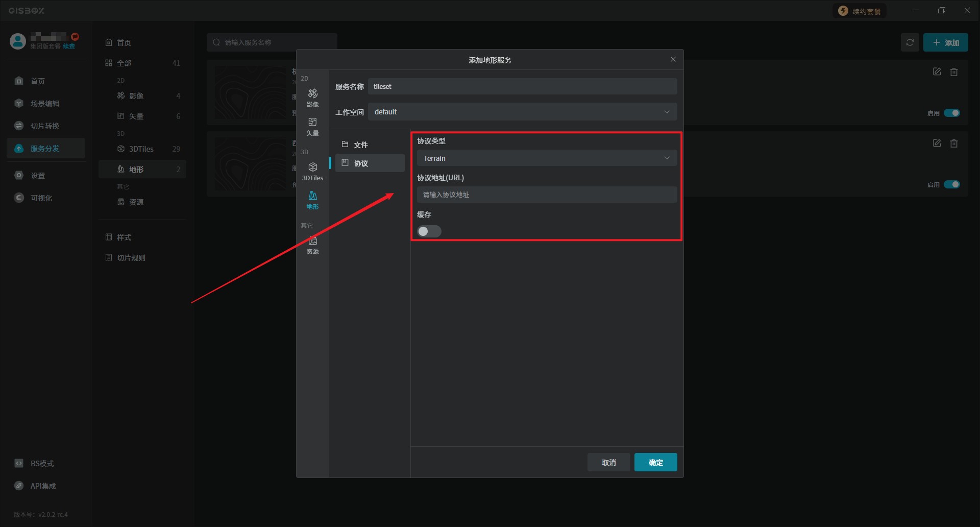This screenshot has height=527, width=980.
Task: Toggle 启用 switch of first service
Action: (951, 113)
